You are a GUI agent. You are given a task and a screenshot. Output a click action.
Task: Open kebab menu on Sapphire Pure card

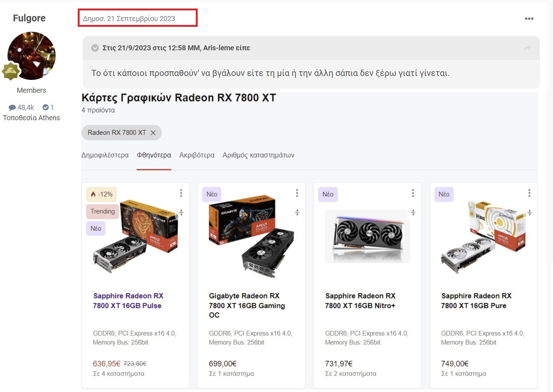pyautogui.click(x=529, y=193)
